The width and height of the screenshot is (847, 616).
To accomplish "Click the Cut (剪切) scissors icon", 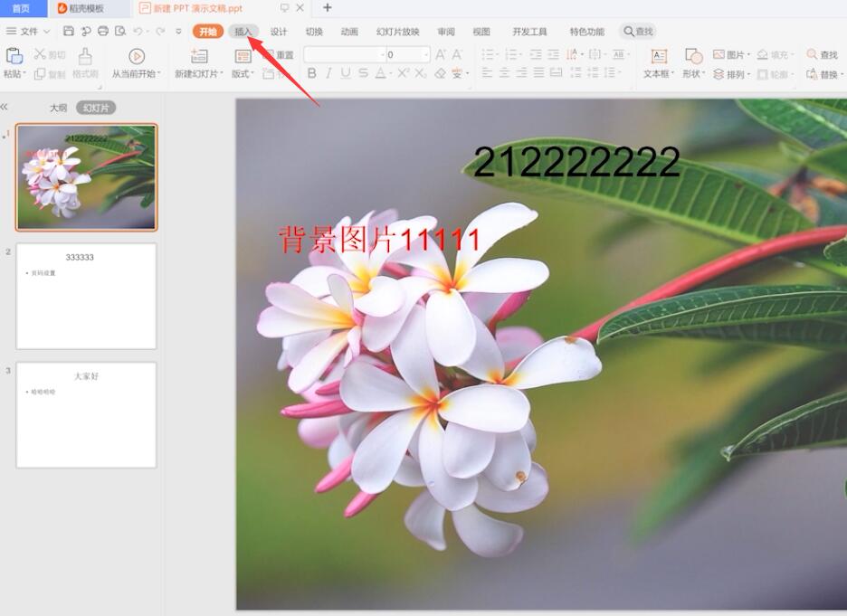I will (40, 54).
